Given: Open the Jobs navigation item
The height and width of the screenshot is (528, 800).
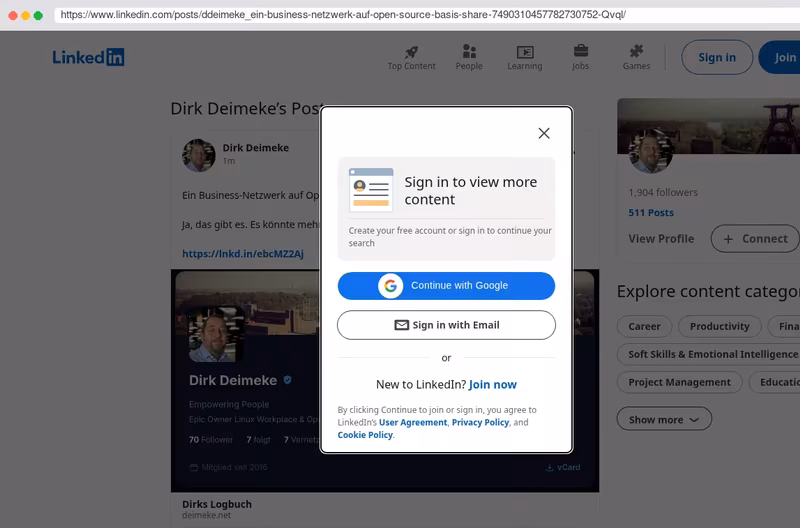Looking at the screenshot, I should (x=580, y=58).
